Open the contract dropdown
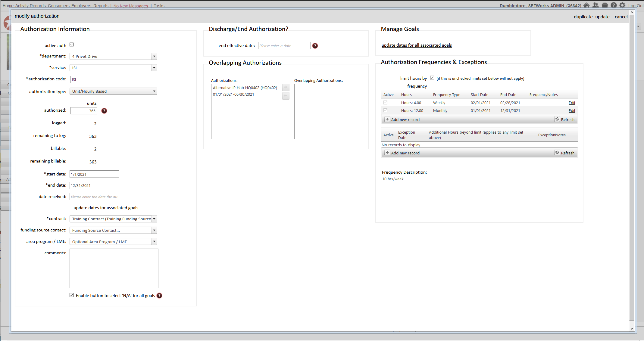 [x=154, y=219]
